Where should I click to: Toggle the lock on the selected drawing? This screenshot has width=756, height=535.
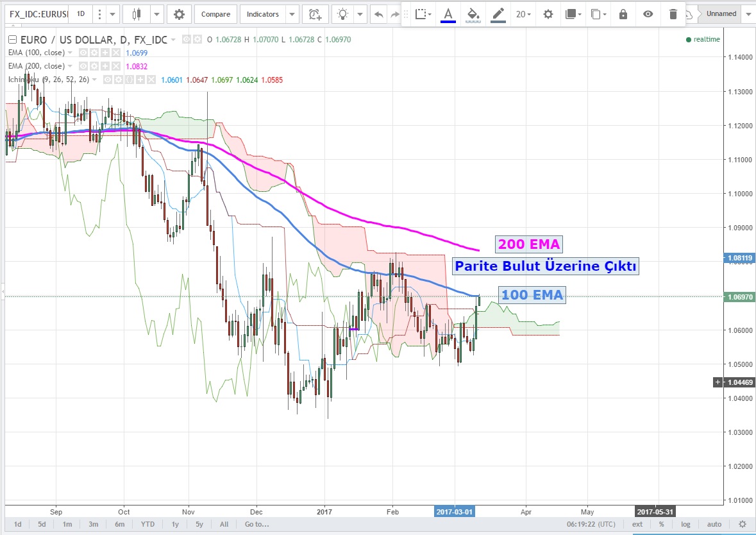click(623, 14)
